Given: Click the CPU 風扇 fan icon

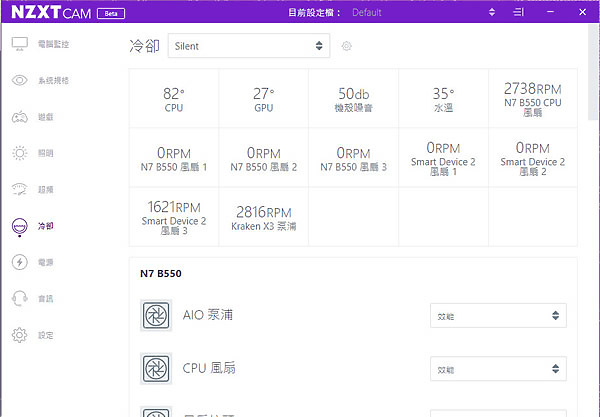Looking at the screenshot, I should tap(156, 368).
